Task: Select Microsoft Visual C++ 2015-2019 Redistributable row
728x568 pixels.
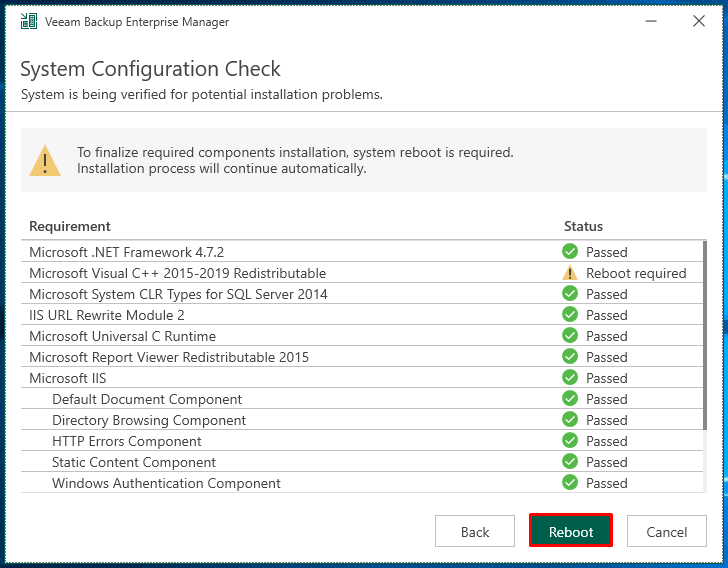Action: click(362, 273)
